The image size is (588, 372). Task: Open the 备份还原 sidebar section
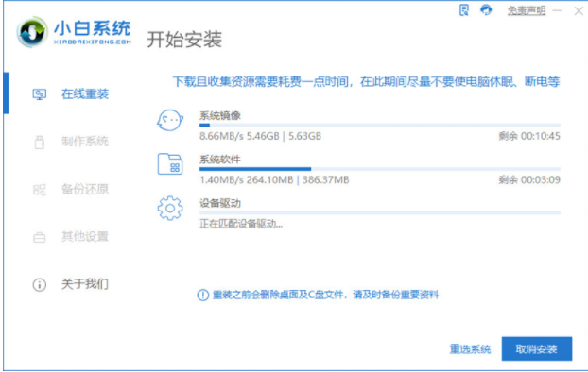point(71,189)
